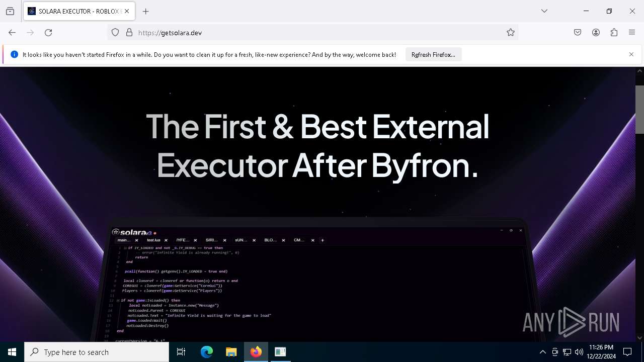Open tracking protection shield icon

115,33
